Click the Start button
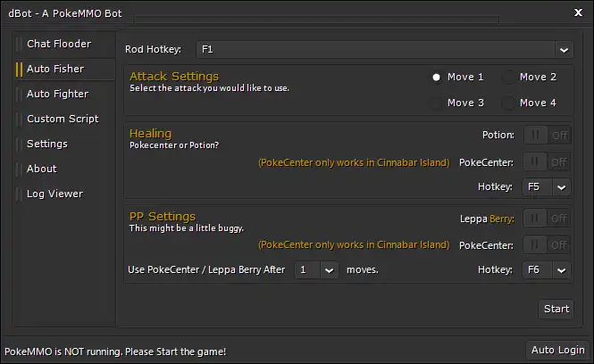This screenshot has width=594, height=364. click(x=556, y=310)
